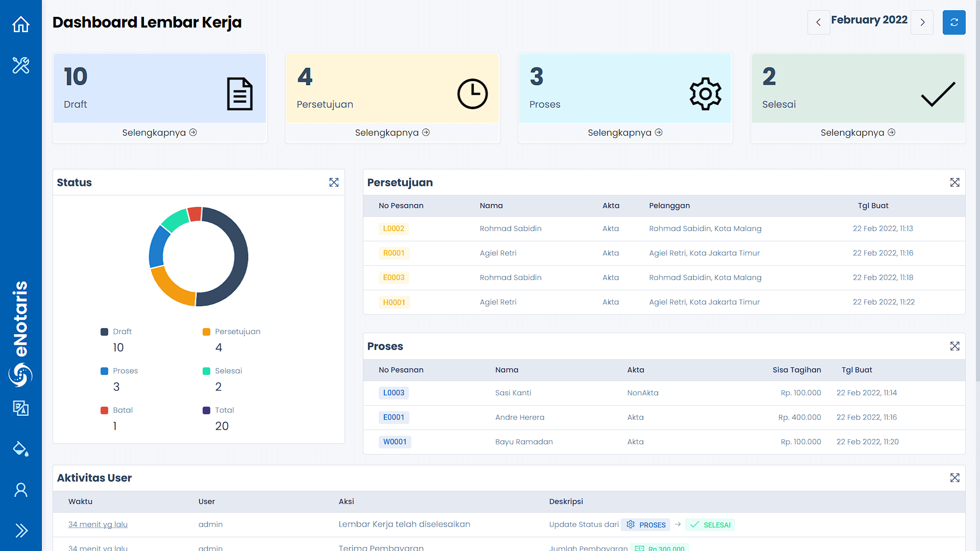Expand the Aktivitas User panel fullscreen
Image resolution: width=980 pixels, height=551 pixels.
(x=955, y=478)
